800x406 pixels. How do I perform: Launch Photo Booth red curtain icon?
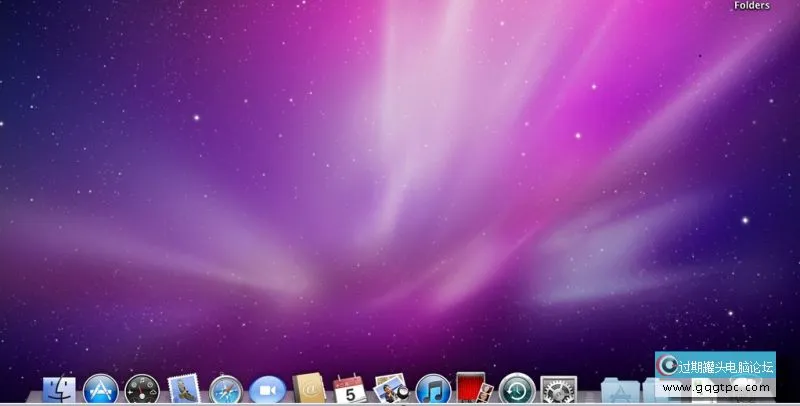point(474,388)
